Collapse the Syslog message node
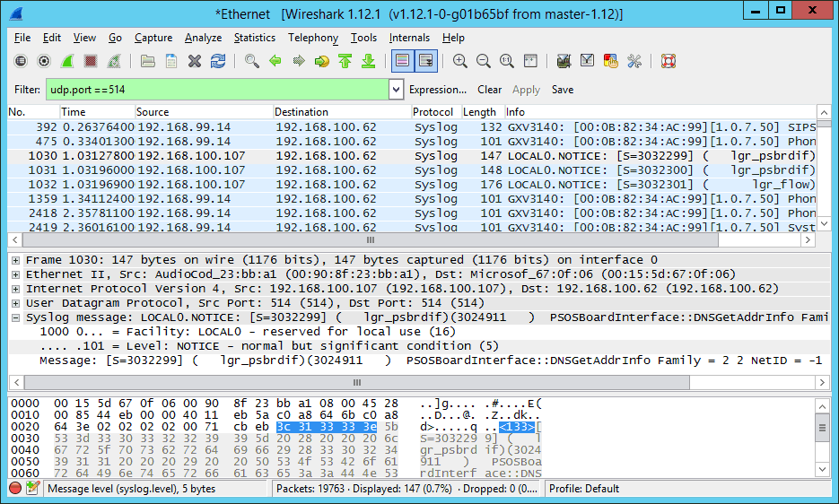 15,318
